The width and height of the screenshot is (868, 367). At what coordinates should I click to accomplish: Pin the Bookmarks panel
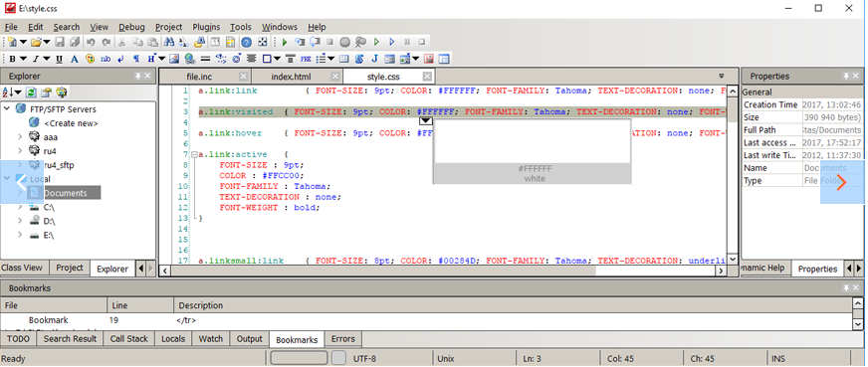[846, 288]
